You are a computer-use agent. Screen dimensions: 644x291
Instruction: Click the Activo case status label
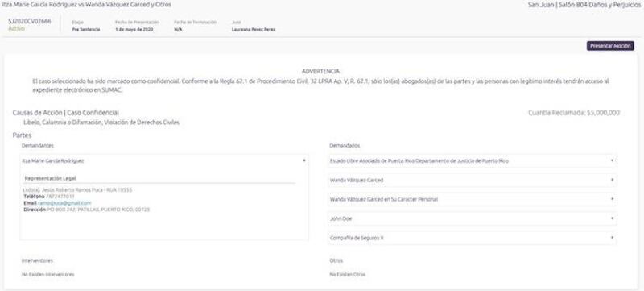click(x=16, y=29)
